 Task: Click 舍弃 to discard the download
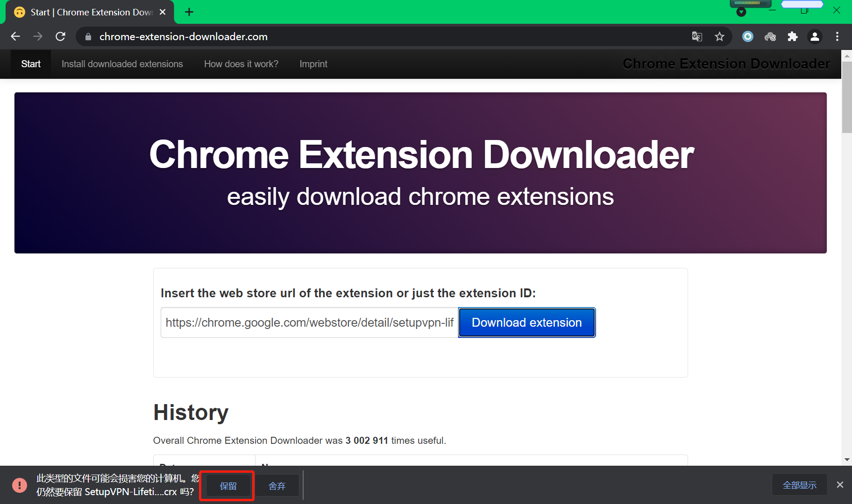[x=277, y=486]
